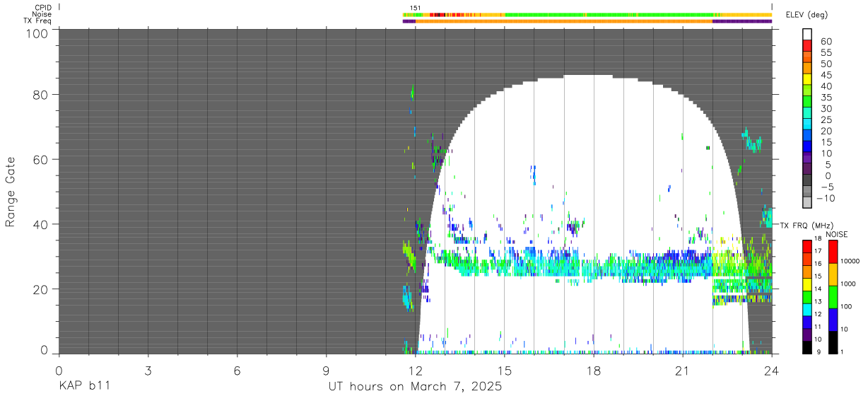The width and height of the screenshot is (868, 401).
Task: Select the cyan segment of the TX FRQ bar
Action: pyautogui.click(x=807, y=309)
